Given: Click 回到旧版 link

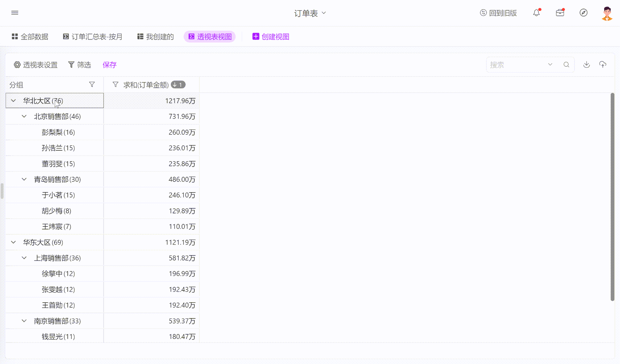Looking at the screenshot, I should 498,13.
